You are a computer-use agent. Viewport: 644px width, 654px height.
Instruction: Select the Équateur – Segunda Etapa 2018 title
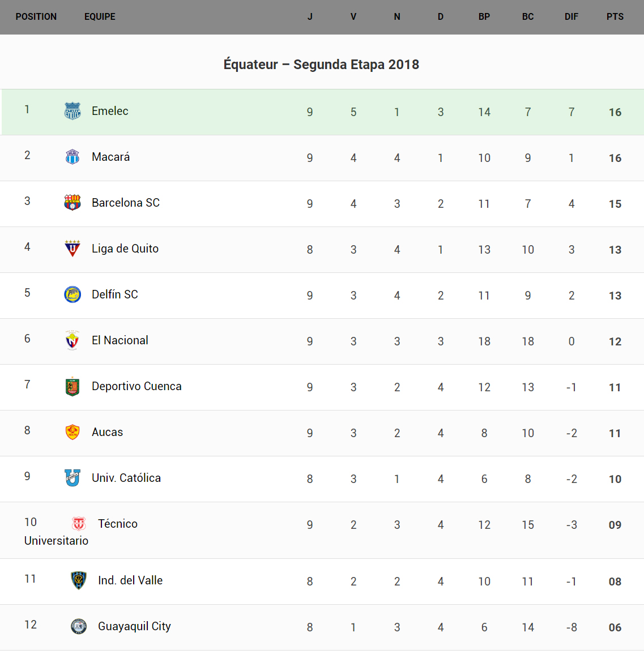[x=321, y=65]
